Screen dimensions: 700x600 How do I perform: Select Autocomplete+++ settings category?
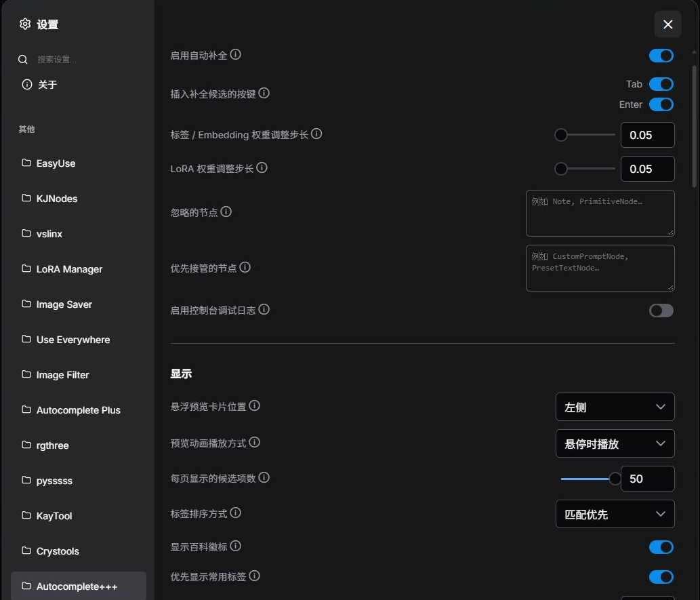tap(79, 586)
